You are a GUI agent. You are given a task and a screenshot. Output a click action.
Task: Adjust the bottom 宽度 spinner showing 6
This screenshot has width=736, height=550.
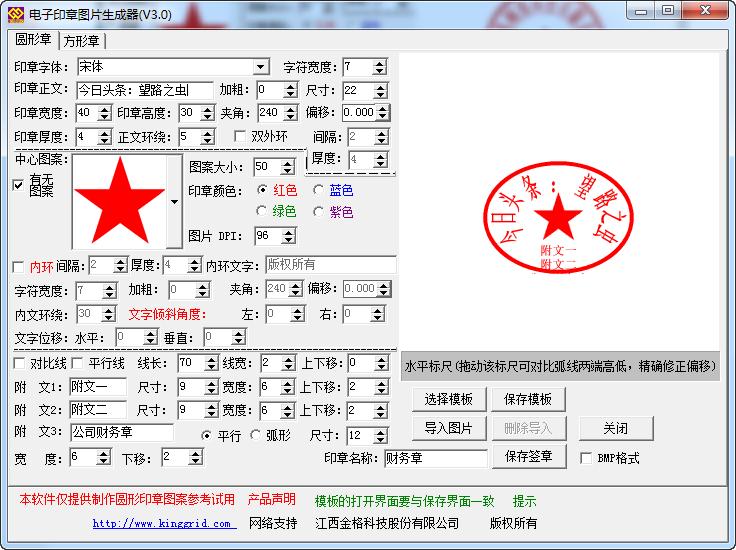(103, 457)
